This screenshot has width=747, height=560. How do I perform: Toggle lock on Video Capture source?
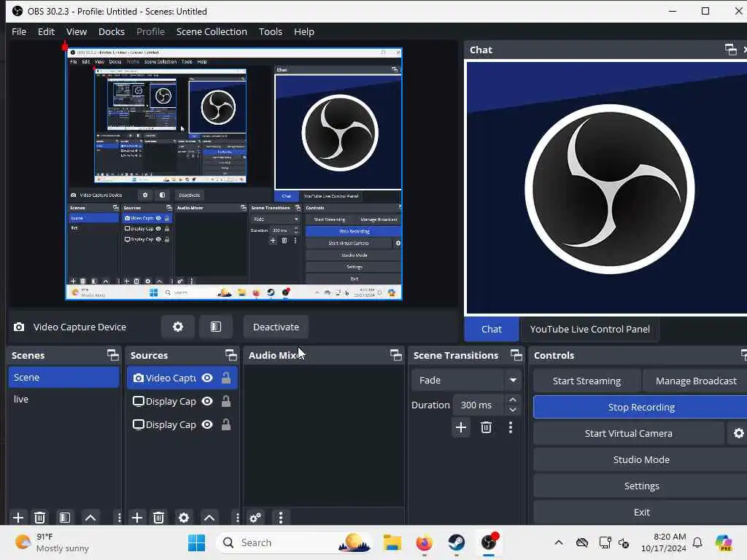tap(226, 378)
